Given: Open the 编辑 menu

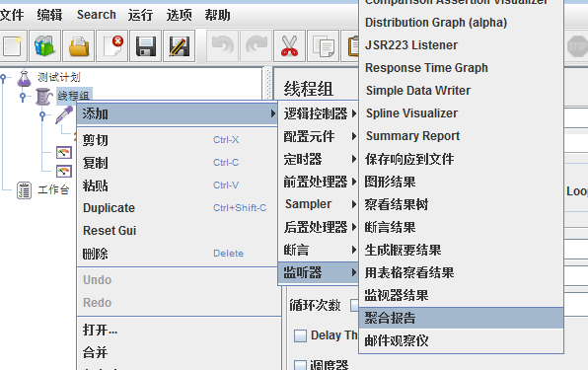Looking at the screenshot, I should (x=49, y=15).
